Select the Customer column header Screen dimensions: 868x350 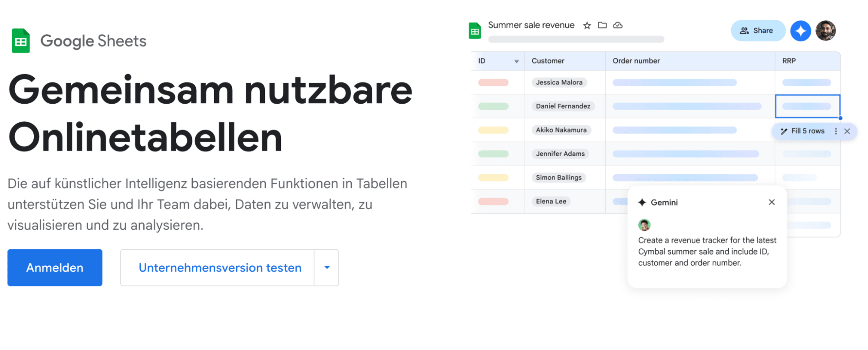click(x=564, y=61)
